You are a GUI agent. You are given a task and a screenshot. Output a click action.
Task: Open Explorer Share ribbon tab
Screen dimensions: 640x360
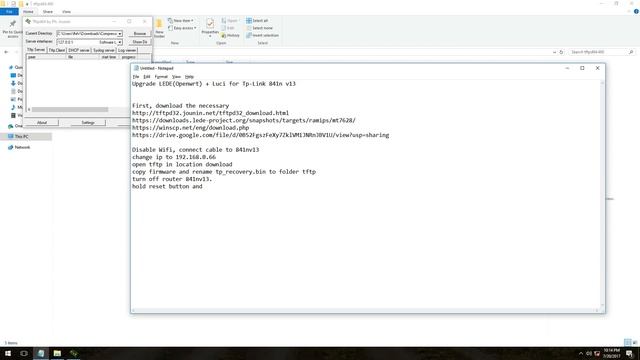click(48, 12)
